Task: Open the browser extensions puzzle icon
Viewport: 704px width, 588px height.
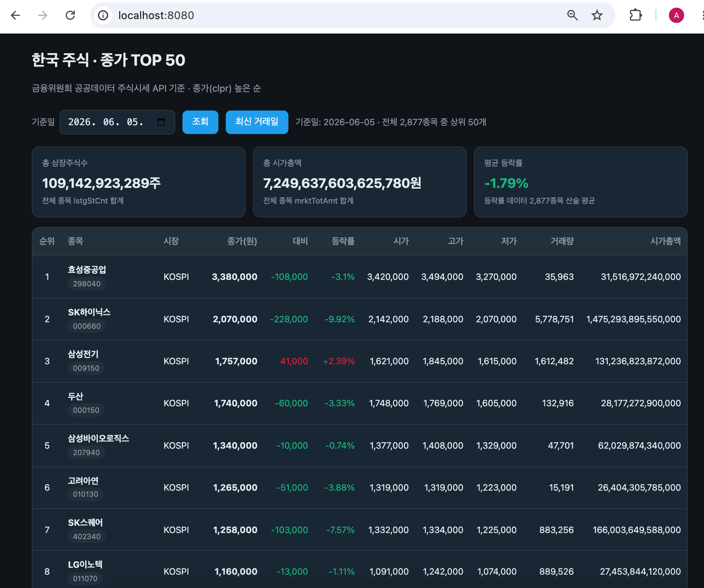Action: click(x=636, y=15)
